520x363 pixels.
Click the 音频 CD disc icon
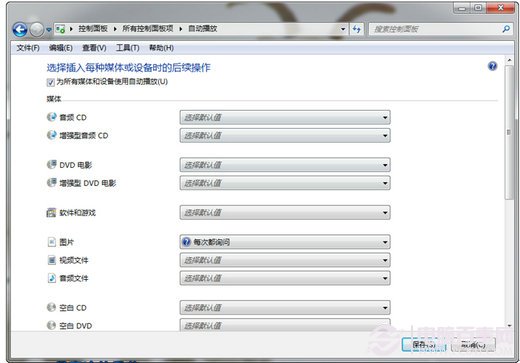coord(52,117)
